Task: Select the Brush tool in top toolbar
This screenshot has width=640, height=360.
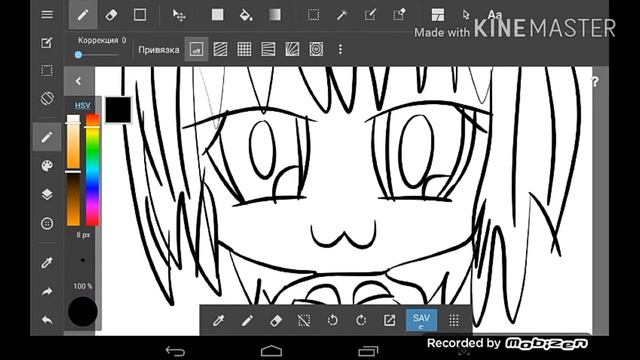Action: click(x=83, y=15)
